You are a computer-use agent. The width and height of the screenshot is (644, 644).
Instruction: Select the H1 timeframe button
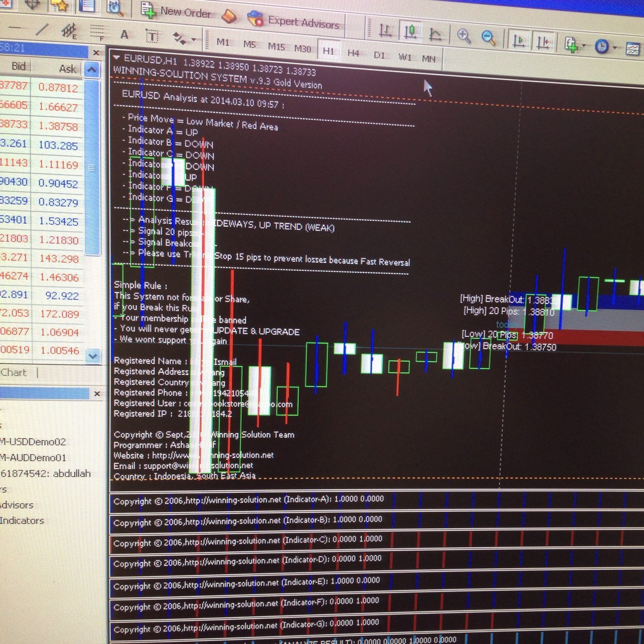pyautogui.click(x=328, y=50)
